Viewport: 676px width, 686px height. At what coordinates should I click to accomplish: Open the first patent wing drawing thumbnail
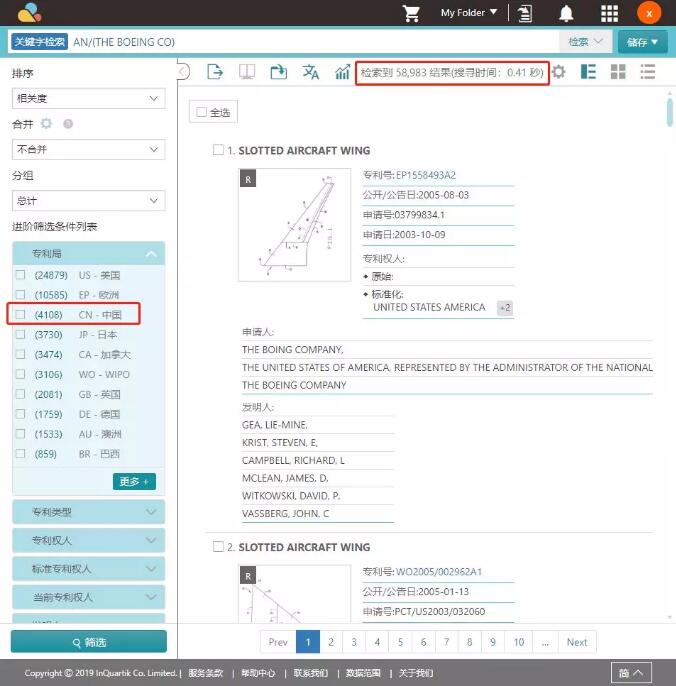click(x=294, y=224)
